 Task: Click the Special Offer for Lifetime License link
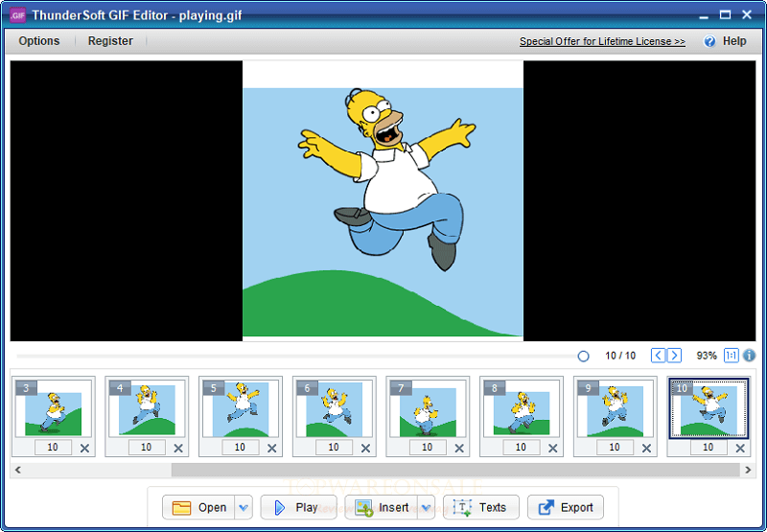click(602, 41)
